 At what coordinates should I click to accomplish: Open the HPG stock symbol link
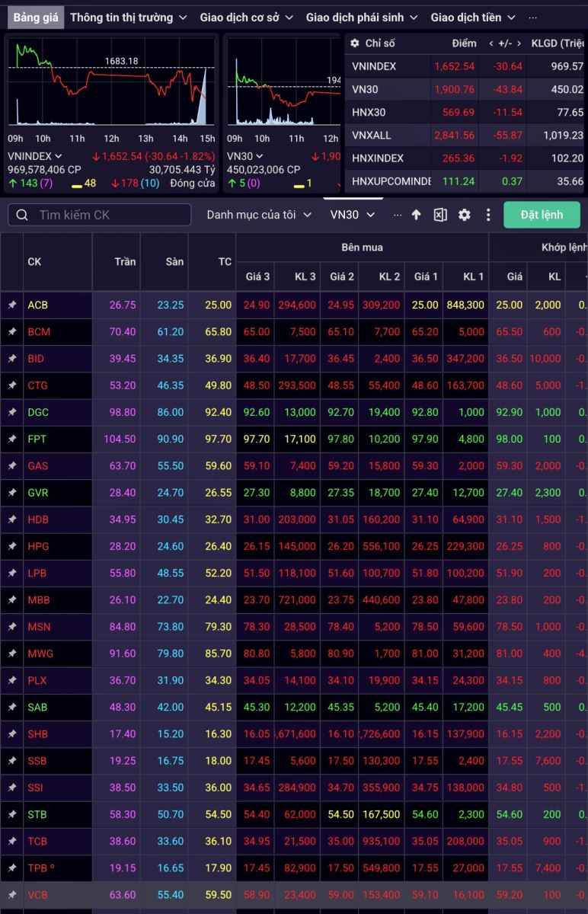38,546
